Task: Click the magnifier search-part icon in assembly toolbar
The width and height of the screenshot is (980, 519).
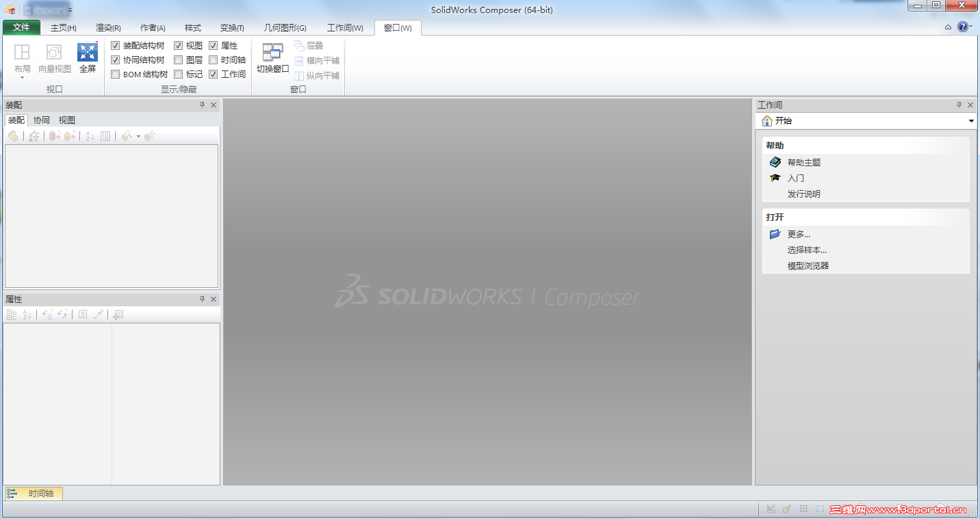Action: (x=127, y=136)
